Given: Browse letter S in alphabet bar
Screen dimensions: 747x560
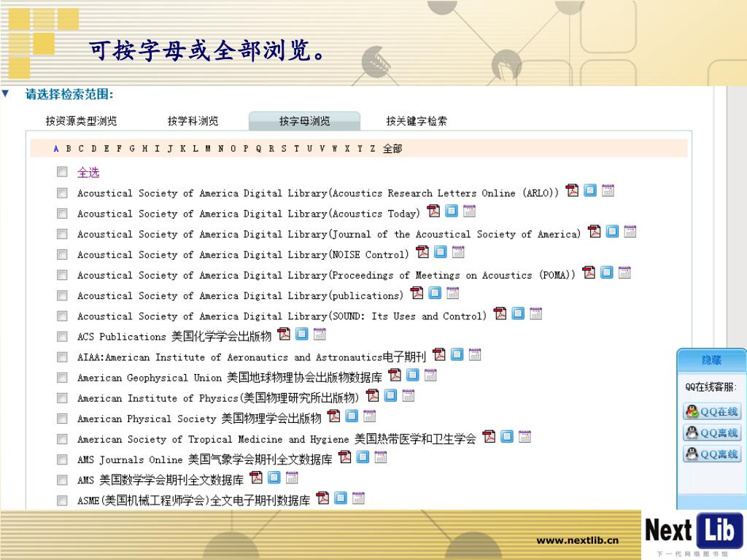Looking at the screenshot, I should (x=284, y=149).
